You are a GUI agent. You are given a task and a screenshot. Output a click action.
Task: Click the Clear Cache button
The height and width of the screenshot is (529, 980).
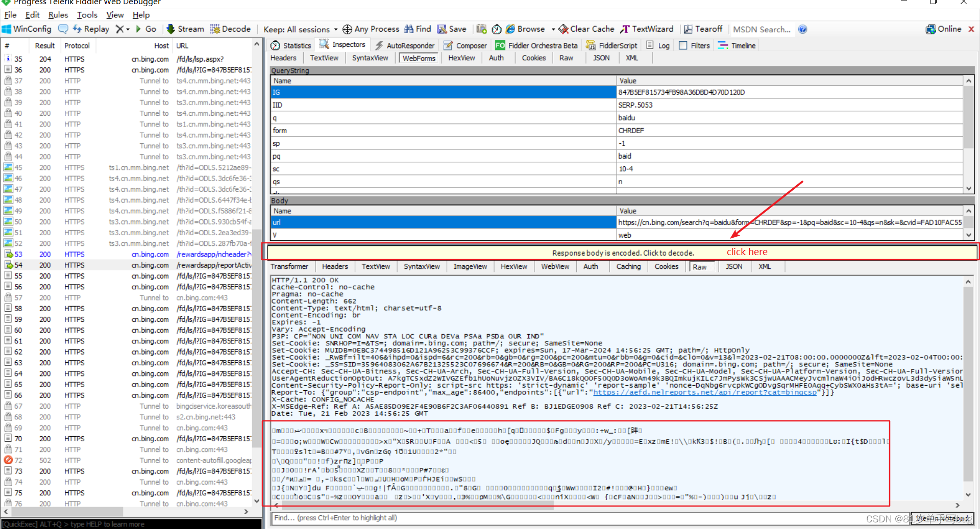586,29
